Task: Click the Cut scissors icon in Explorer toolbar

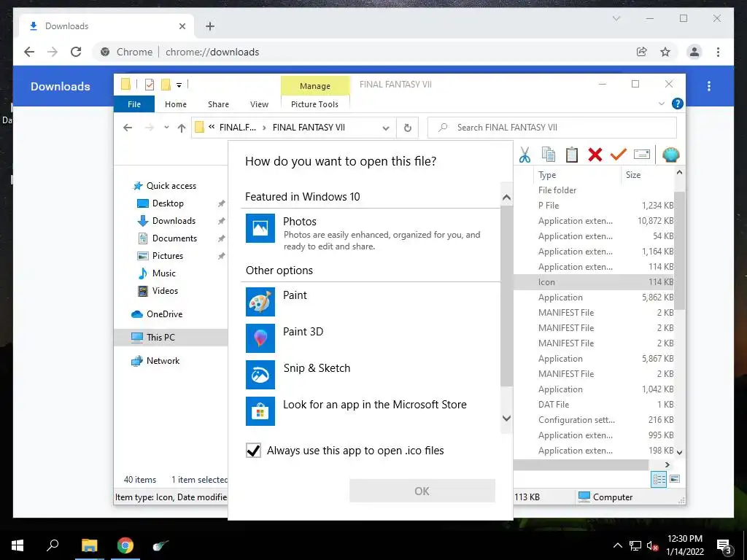Action: tap(525, 155)
